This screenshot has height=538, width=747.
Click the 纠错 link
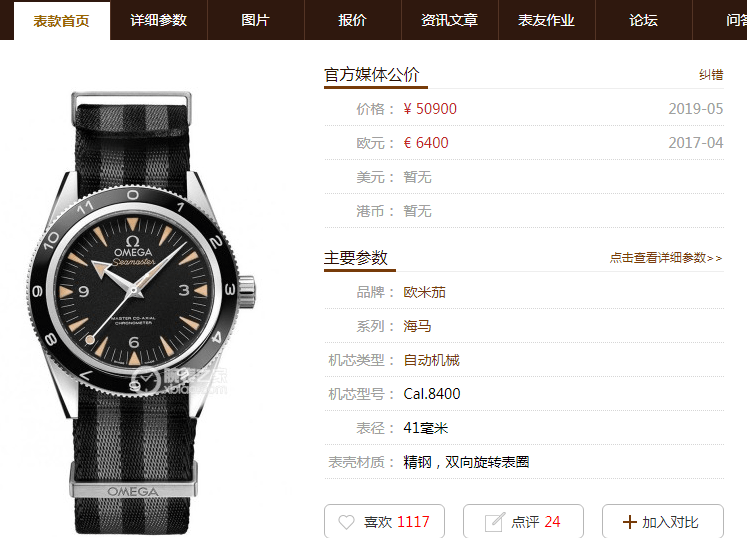(711, 75)
